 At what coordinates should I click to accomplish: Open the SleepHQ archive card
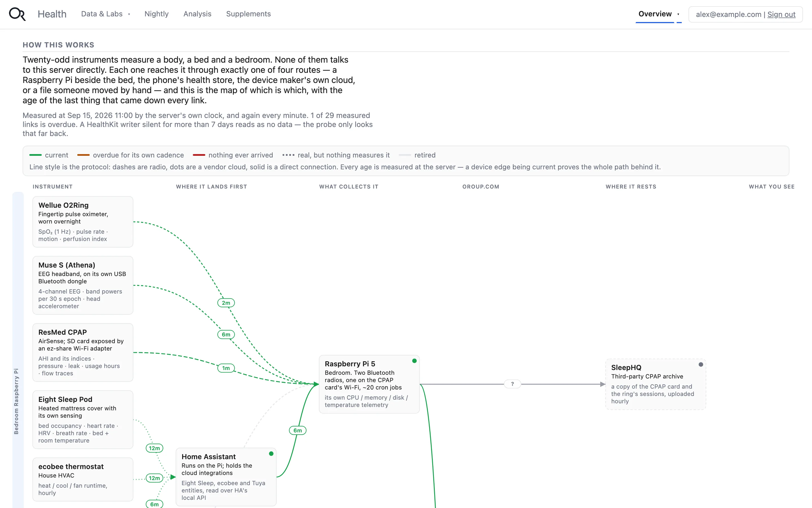click(656, 384)
